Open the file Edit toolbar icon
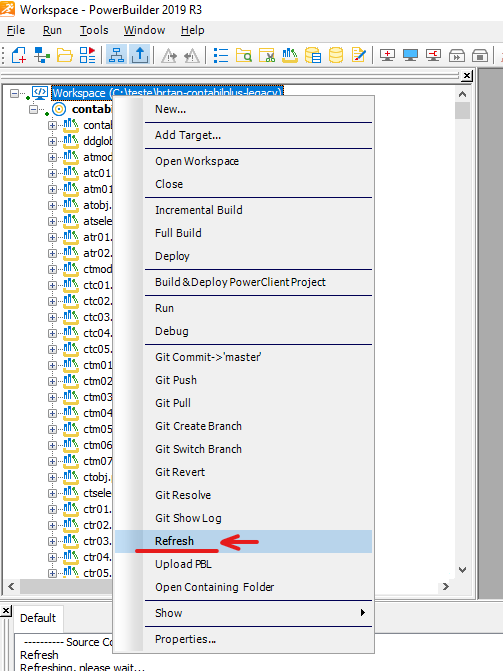The height and width of the screenshot is (671, 503). 359,55
